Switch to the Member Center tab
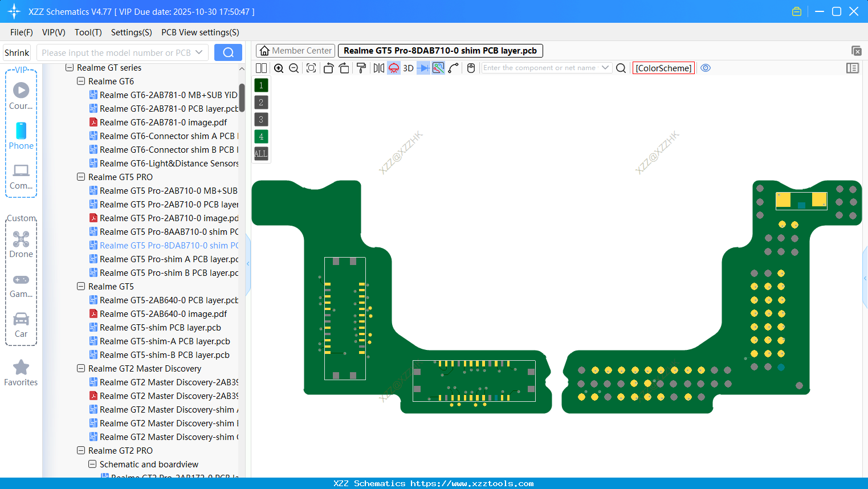The width and height of the screenshot is (868, 489). (x=296, y=51)
